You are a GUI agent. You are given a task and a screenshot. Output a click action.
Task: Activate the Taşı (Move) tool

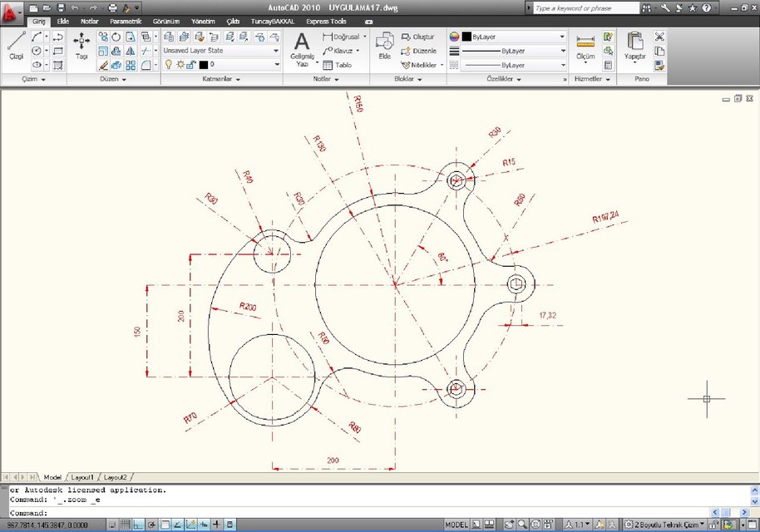pos(81,40)
